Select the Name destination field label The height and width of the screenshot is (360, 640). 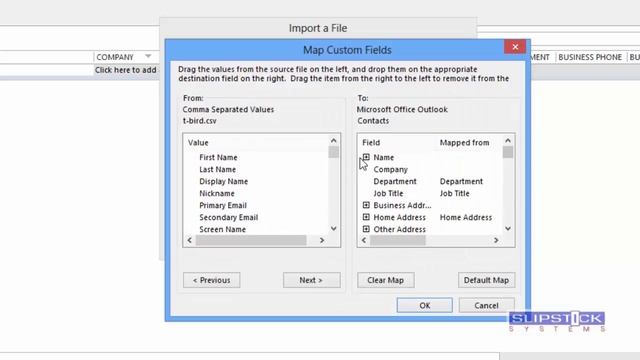pyautogui.click(x=383, y=157)
